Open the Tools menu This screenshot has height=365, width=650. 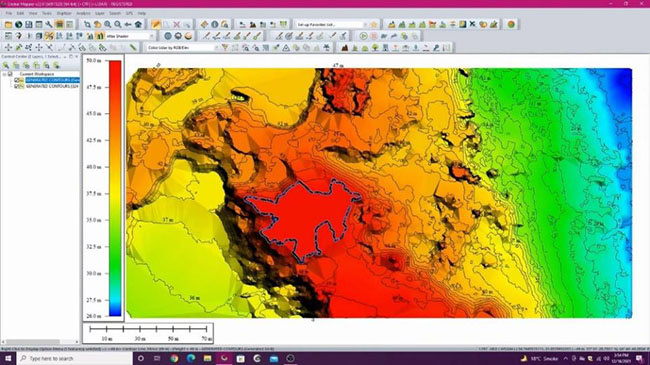pos(47,13)
